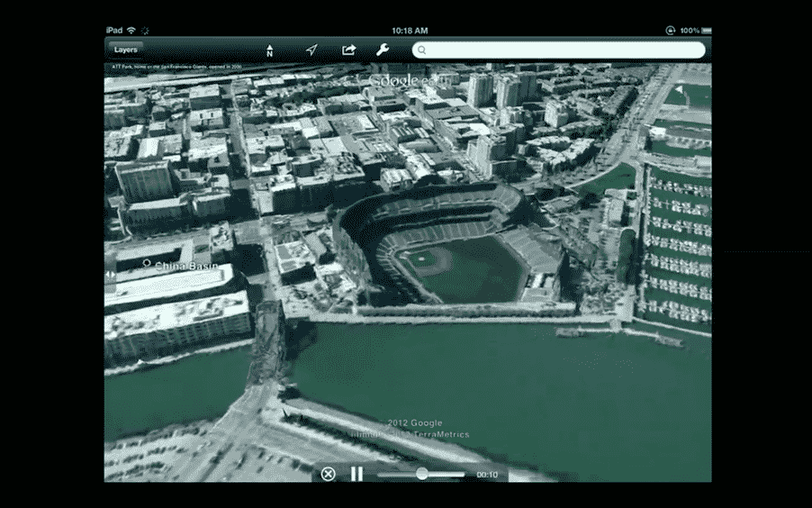
Task: Select the China Basin place marker
Action: (147, 264)
